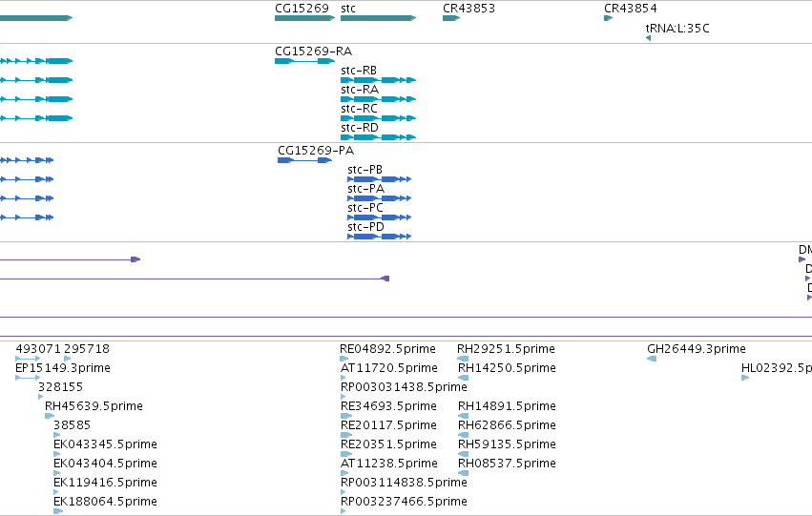812x516 pixels.
Task: Click the stc-PC coding sequence
Action: [379, 217]
